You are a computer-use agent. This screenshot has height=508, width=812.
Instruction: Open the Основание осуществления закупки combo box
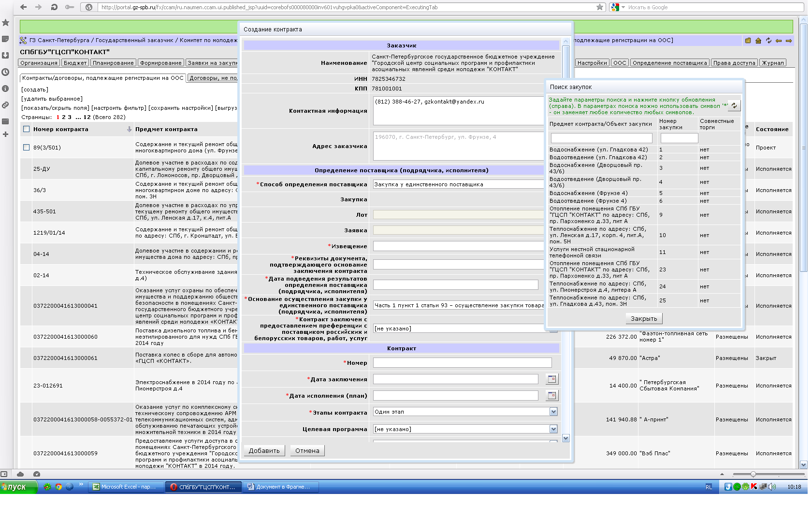[459, 305]
